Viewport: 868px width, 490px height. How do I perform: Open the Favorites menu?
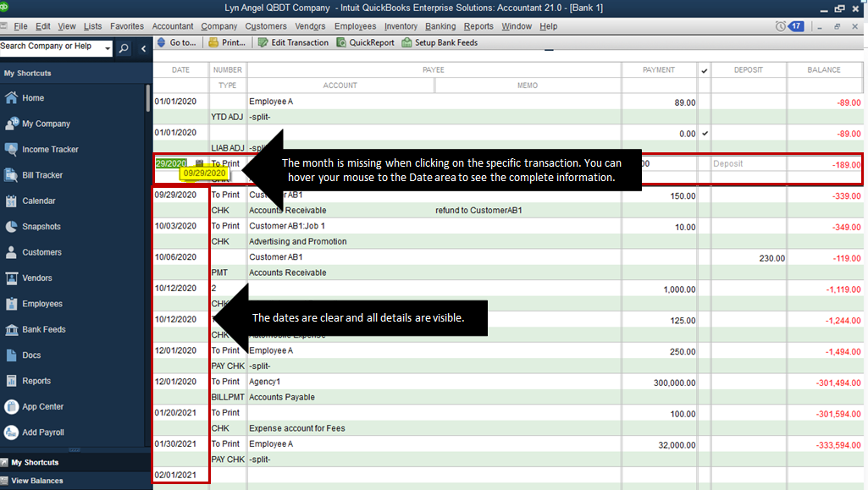point(127,26)
